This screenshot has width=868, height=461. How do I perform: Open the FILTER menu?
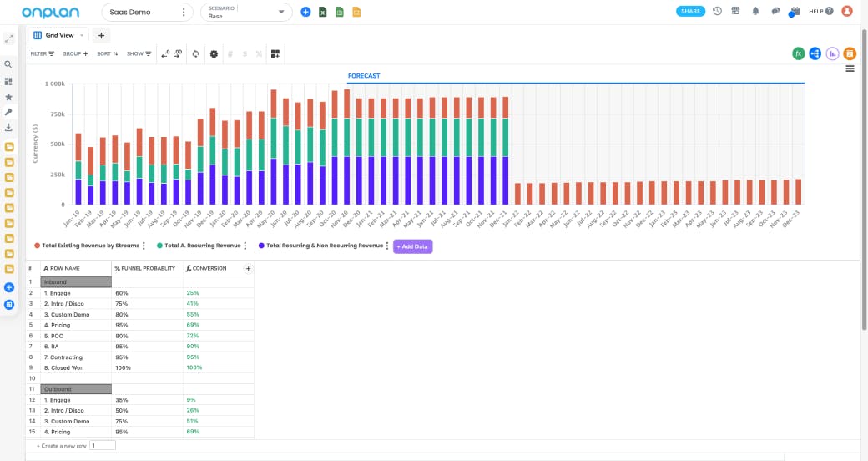pos(42,53)
